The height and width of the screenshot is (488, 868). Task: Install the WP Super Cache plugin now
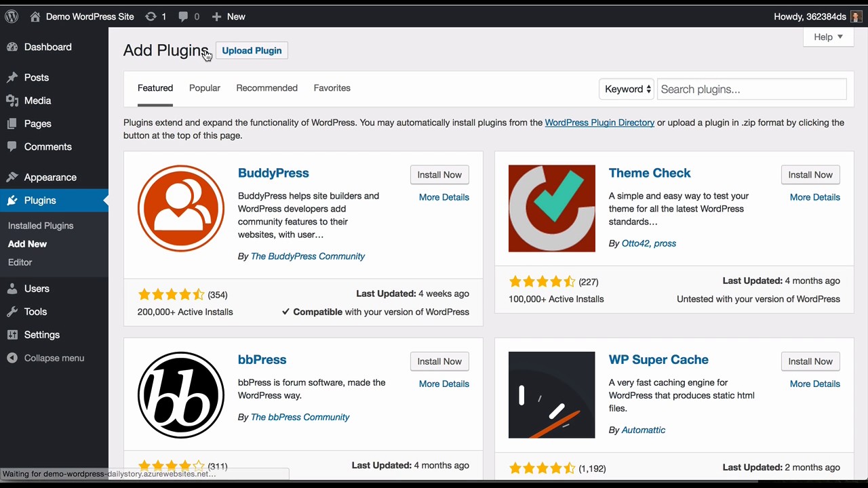click(810, 361)
